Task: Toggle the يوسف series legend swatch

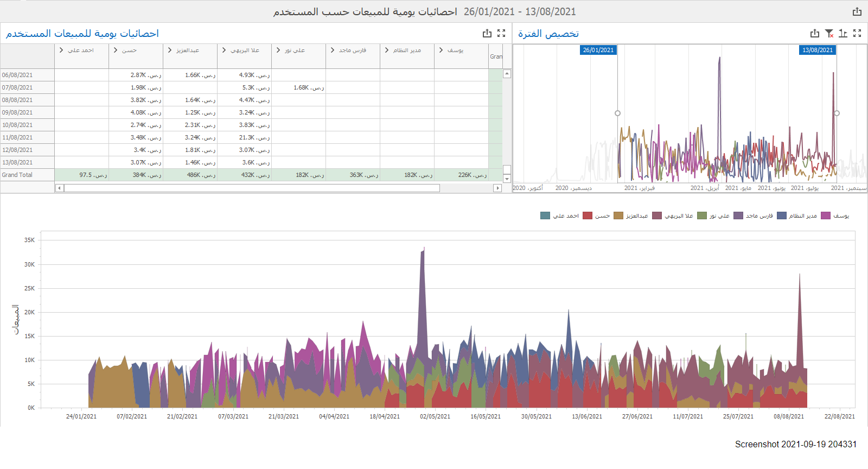Action: 826,216
